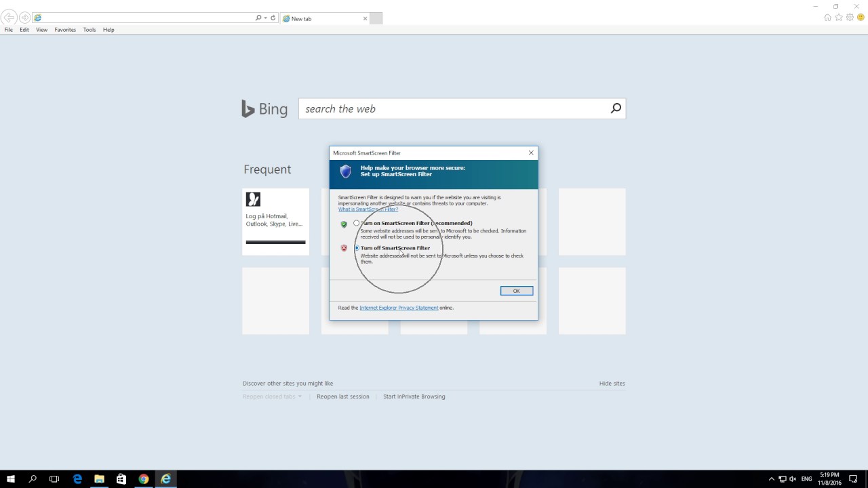The image size is (868, 488).
Task: Click the network status tray icon
Action: pos(782,479)
